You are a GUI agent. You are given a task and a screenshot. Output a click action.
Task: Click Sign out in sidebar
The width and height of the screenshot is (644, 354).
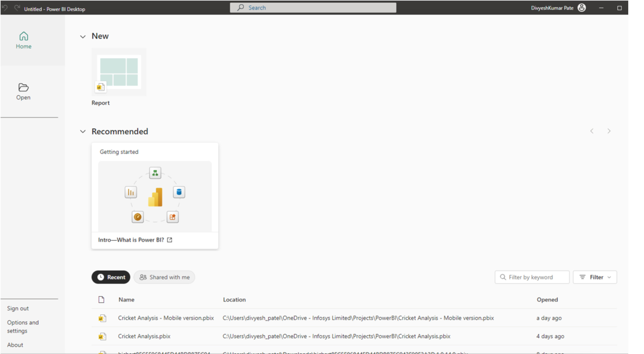click(x=18, y=308)
